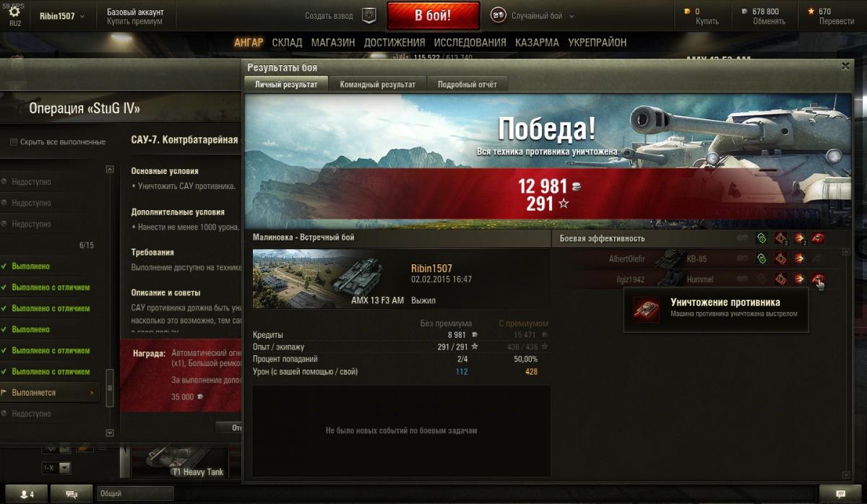Open the Подробный отчёт tab

(x=467, y=84)
